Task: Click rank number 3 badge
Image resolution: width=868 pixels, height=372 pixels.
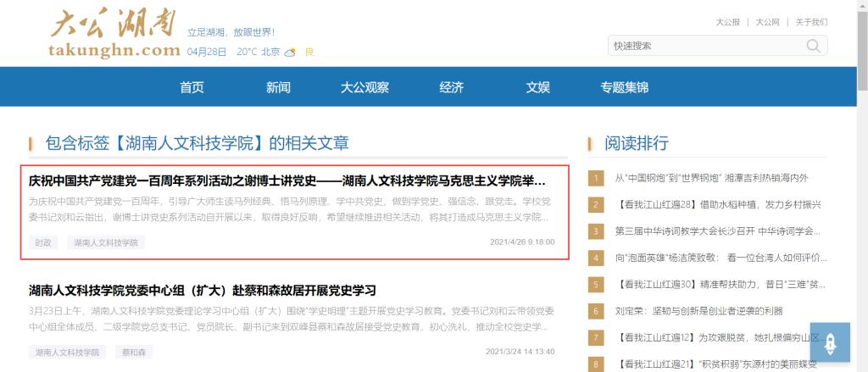Action: (x=596, y=231)
